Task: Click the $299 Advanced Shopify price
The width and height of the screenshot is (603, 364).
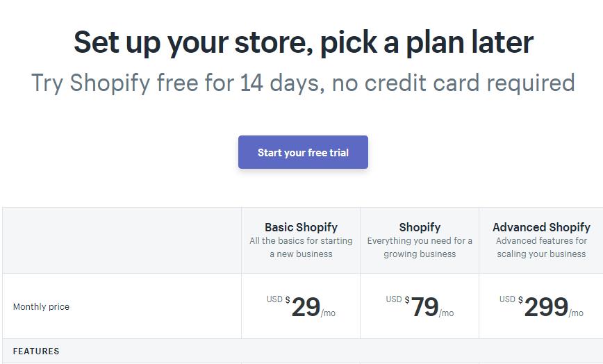Action: (546, 306)
